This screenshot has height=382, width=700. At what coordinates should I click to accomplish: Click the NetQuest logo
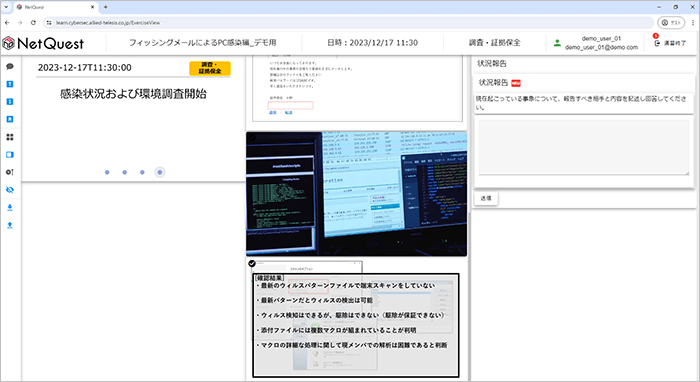tap(43, 43)
